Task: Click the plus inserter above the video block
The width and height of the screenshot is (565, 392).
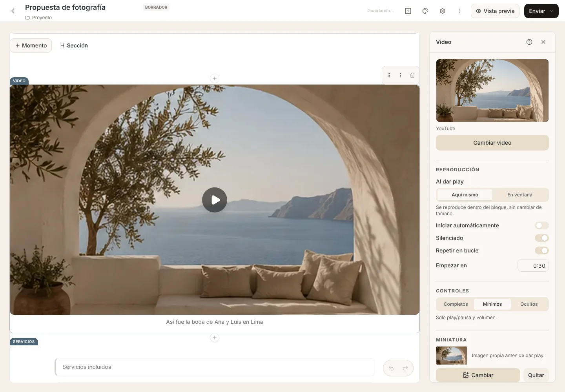Action: point(215,78)
